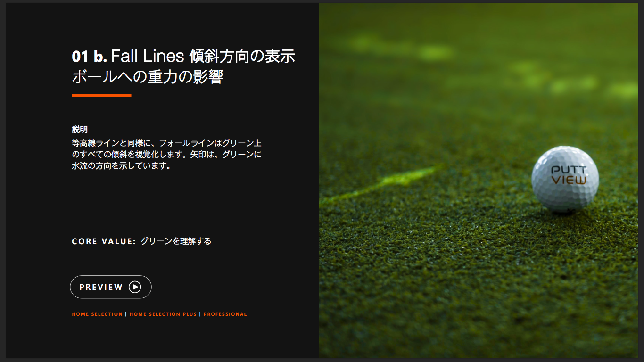Click the "説明" description heading
The image size is (644, 362).
point(80,130)
